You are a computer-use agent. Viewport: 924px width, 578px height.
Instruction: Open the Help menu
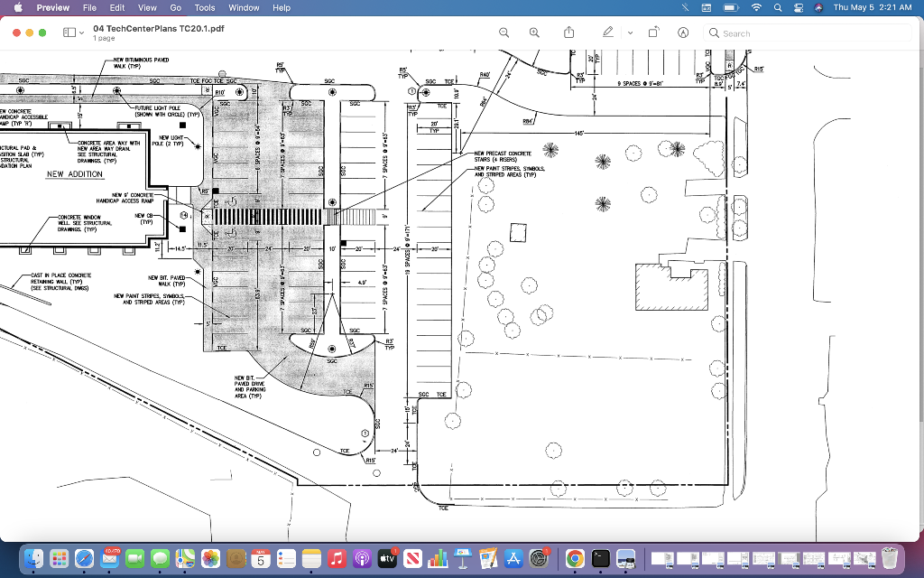coord(282,7)
